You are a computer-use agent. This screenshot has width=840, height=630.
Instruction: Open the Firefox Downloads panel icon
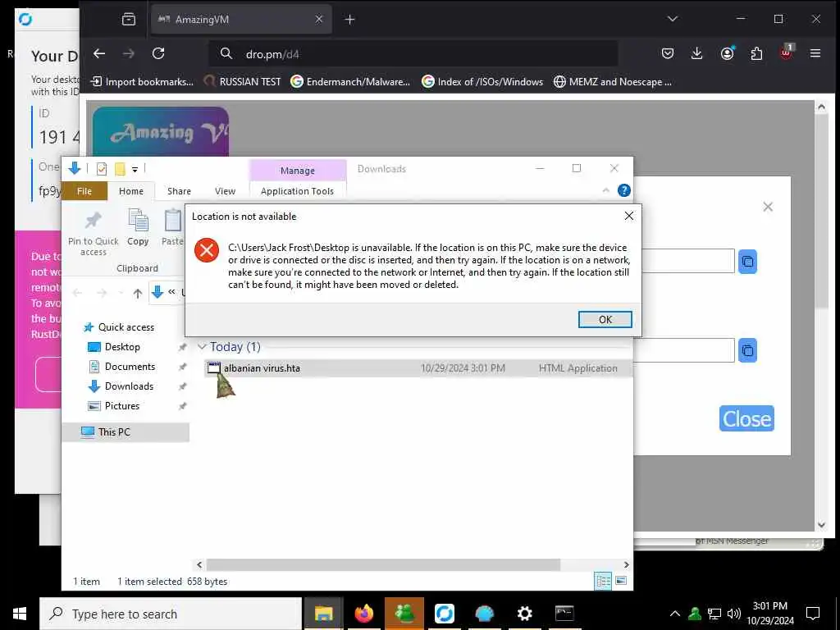coord(696,53)
